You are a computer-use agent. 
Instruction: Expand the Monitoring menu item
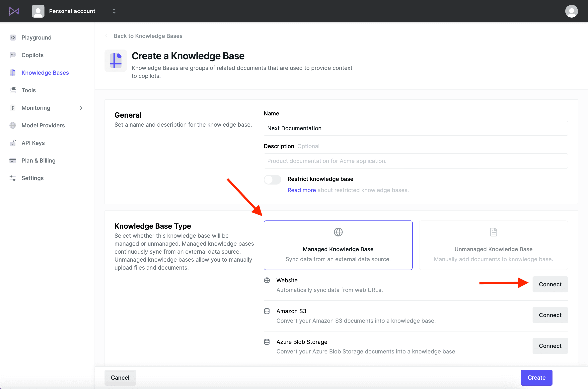(82, 107)
